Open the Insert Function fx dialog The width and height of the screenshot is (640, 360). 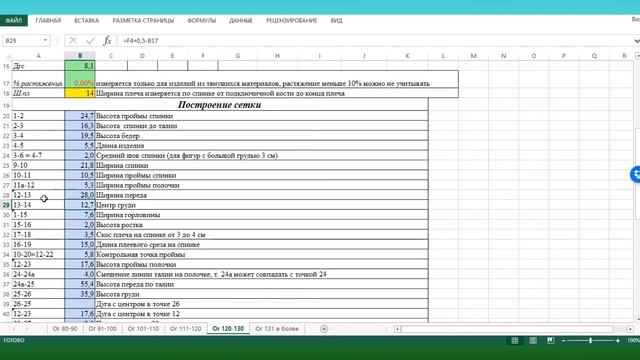coord(107,40)
